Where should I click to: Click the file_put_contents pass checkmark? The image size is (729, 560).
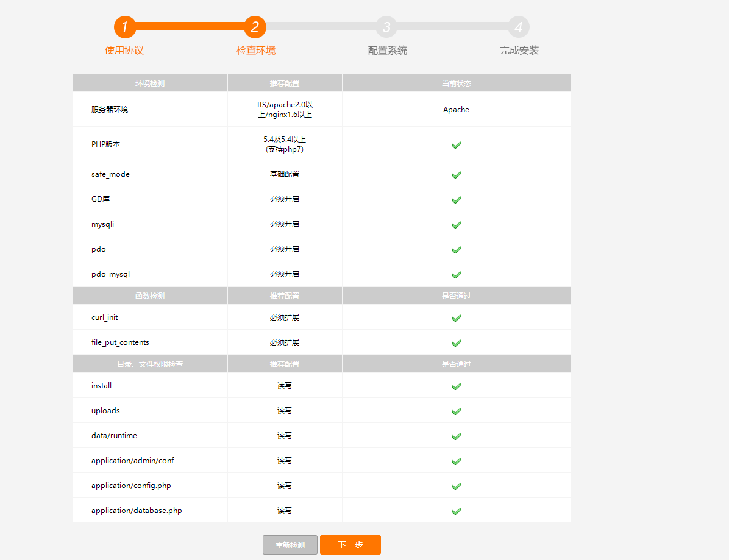click(456, 342)
